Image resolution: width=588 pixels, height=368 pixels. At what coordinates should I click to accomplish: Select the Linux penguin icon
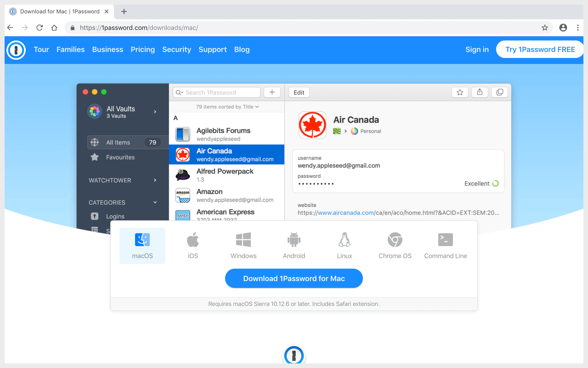[x=344, y=240]
